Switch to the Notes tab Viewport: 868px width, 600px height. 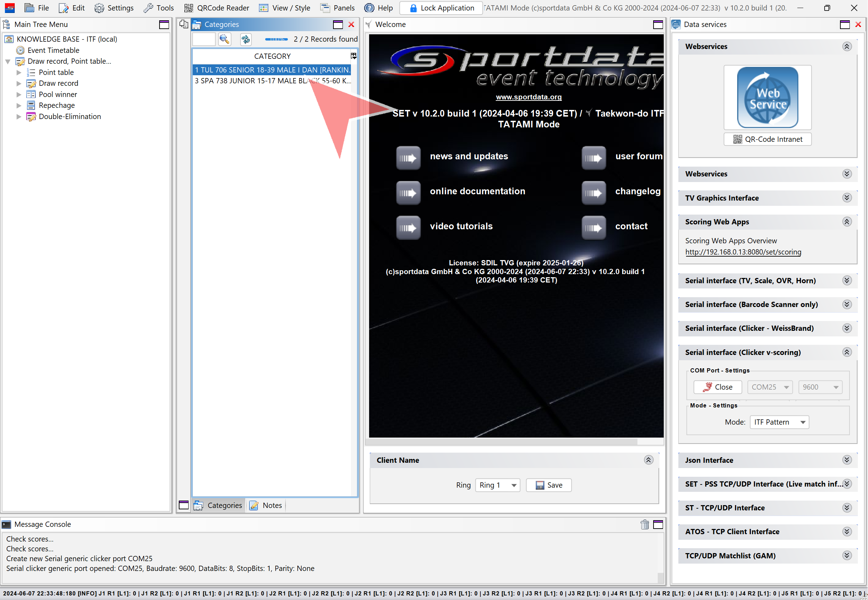pyautogui.click(x=266, y=505)
